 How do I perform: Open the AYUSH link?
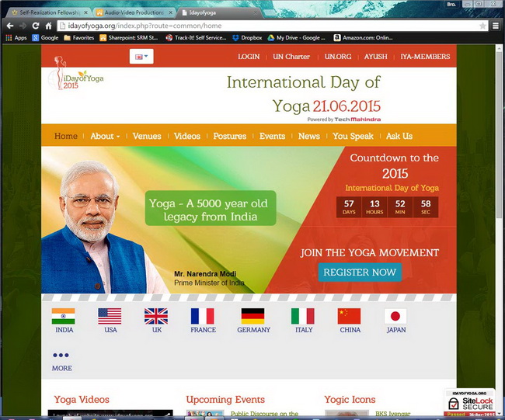pyautogui.click(x=376, y=57)
